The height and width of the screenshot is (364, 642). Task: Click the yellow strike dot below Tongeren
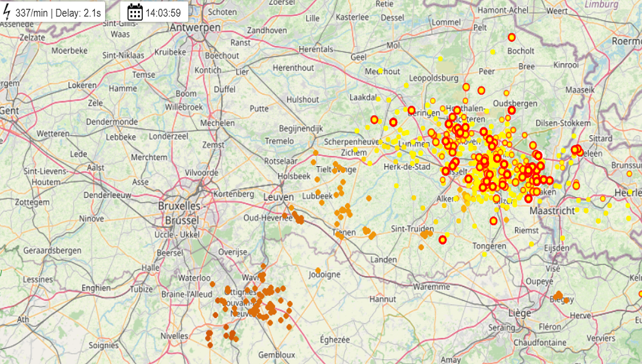[x=484, y=254]
